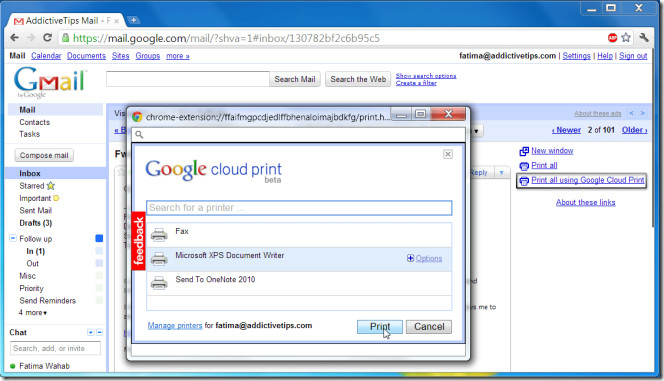Open the Reply dropdown arrow
This screenshot has height=381, width=664.
(501, 172)
